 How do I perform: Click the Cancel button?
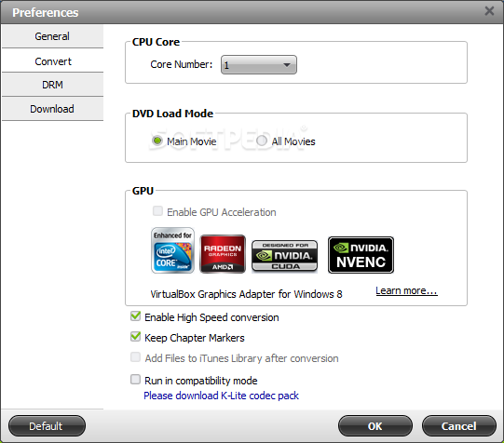459,426
